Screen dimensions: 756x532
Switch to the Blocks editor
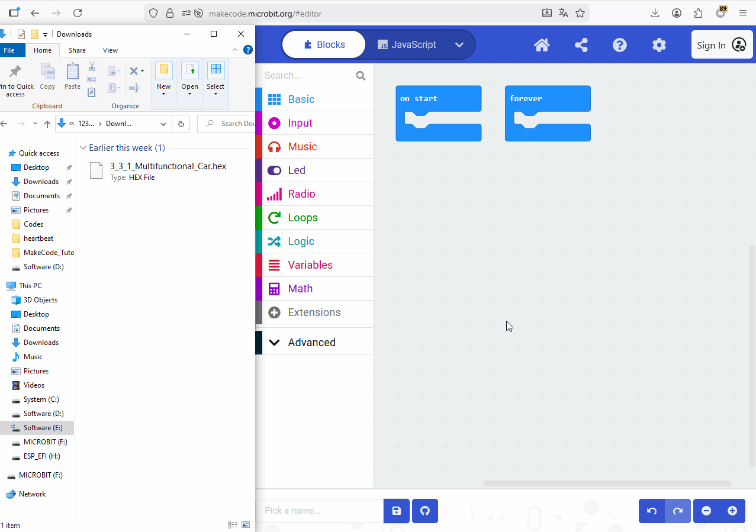324,44
